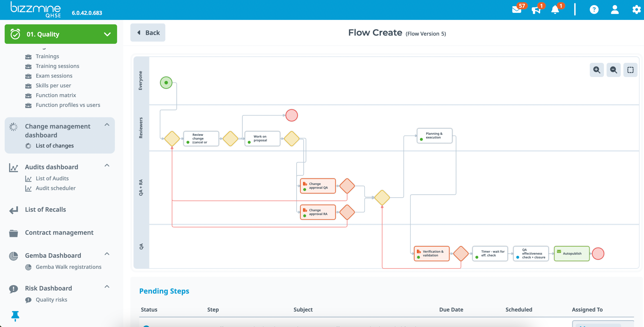Open the 01. Quality module dropdown
Viewport: 644px width, 327px height.
61,34
